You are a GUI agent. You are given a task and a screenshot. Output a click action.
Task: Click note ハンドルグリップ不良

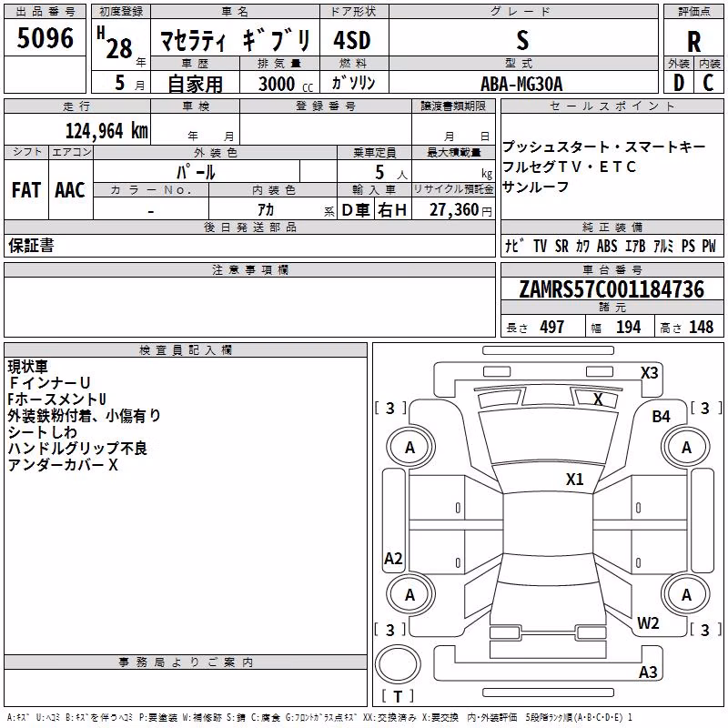point(77,448)
